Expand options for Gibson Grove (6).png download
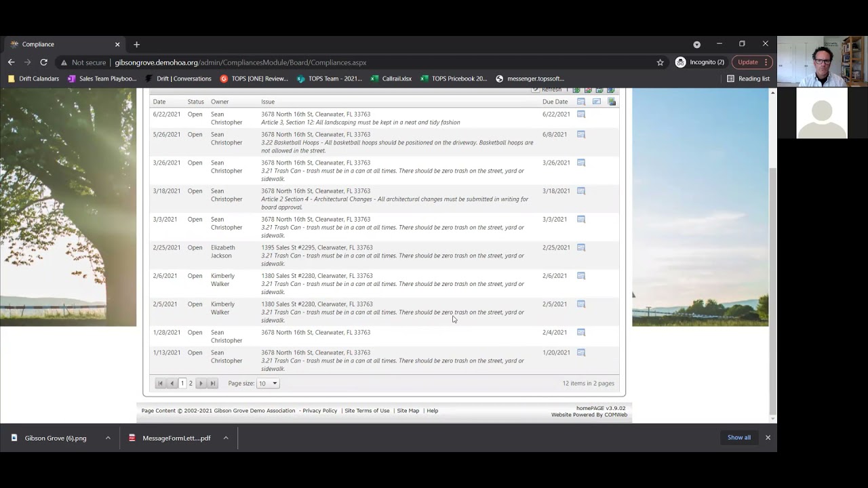This screenshot has height=488, width=868. (x=108, y=438)
